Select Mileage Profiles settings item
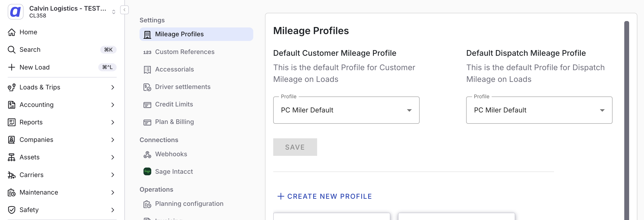Viewport: 644px width, 220px height. click(196, 34)
